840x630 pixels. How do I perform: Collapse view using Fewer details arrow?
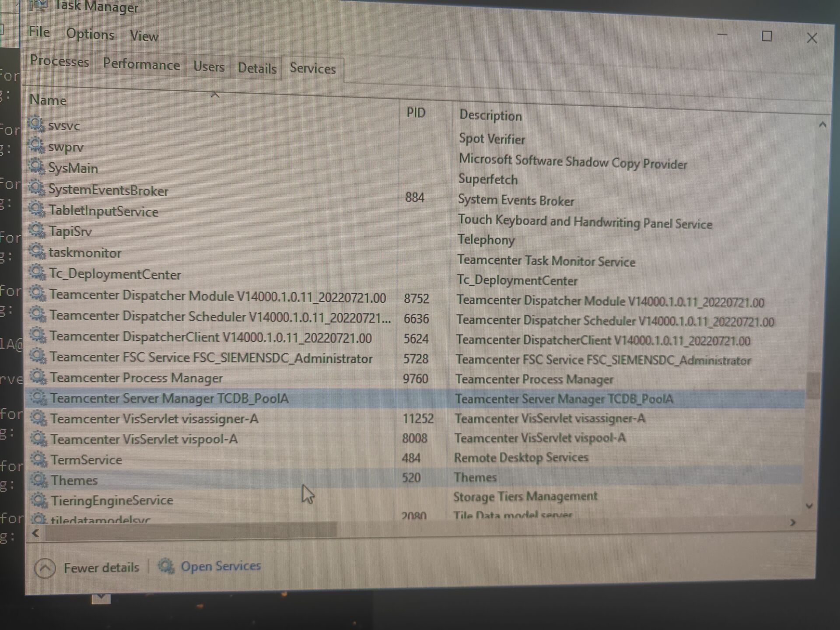click(x=45, y=568)
